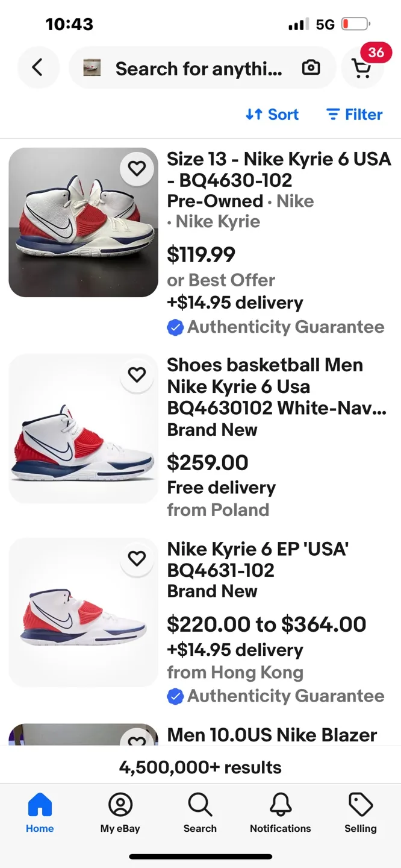Favorite the Shoes basketball Men listing

pos(137,375)
